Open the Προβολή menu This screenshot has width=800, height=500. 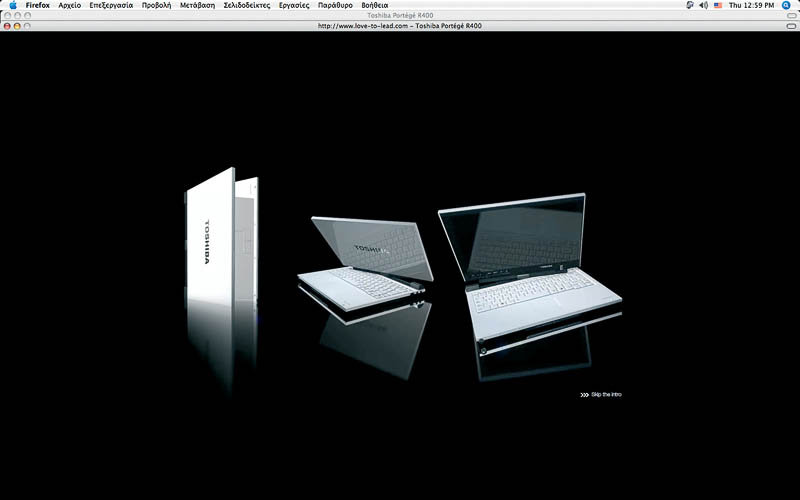[x=156, y=5]
